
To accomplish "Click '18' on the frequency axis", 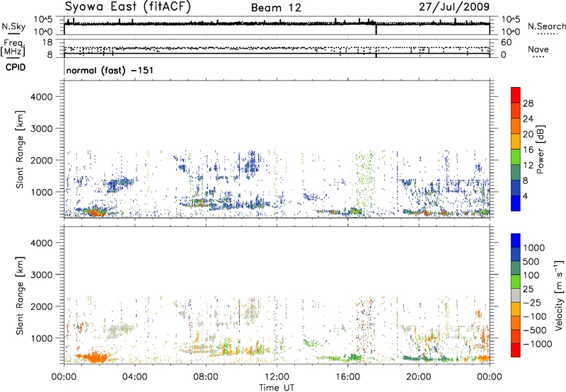I will [x=47, y=42].
